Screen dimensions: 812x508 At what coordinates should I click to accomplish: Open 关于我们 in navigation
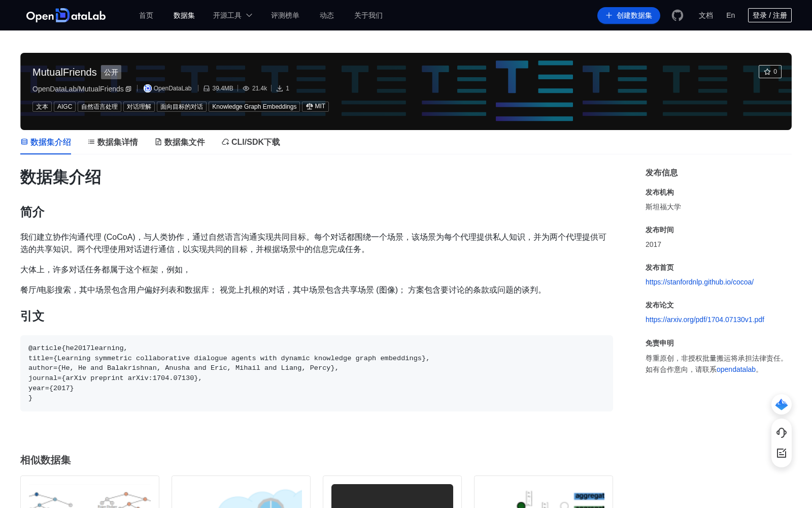pos(368,15)
